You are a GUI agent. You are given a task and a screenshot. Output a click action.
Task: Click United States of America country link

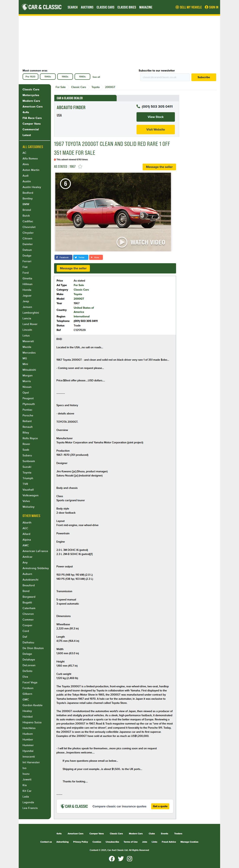(84, 310)
